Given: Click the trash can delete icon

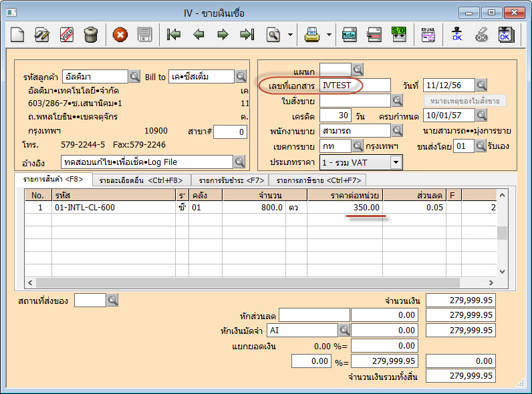Looking at the screenshot, I should coord(91,35).
